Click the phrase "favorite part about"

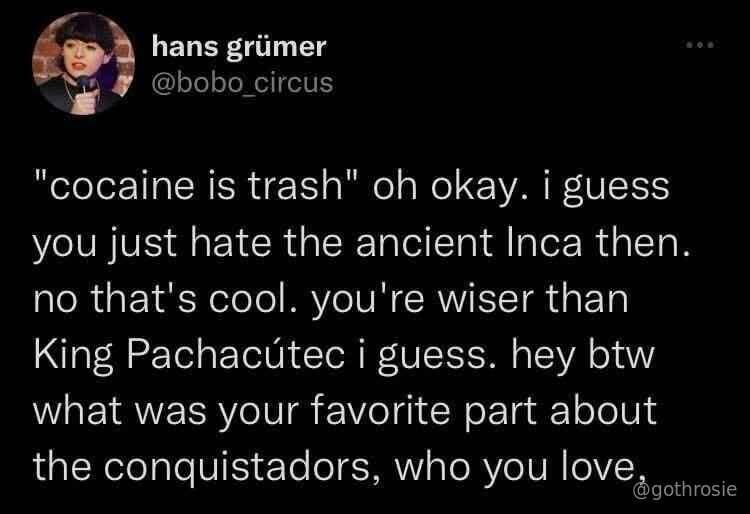[x=484, y=412]
